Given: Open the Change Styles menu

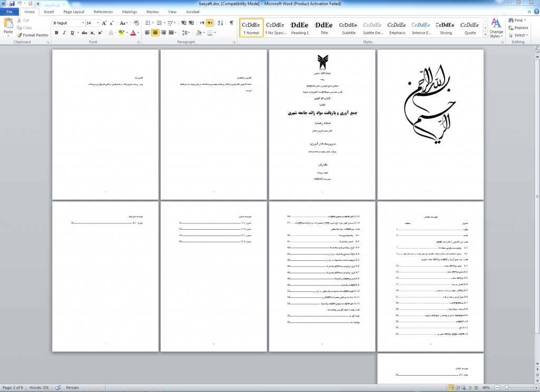Looking at the screenshot, I should pos(496,28).
